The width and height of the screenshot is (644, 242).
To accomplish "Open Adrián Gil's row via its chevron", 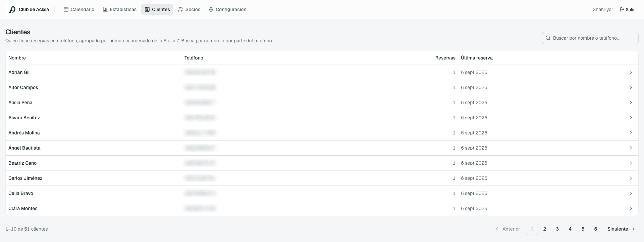I will pyautogui.click(x=631, y=72).
